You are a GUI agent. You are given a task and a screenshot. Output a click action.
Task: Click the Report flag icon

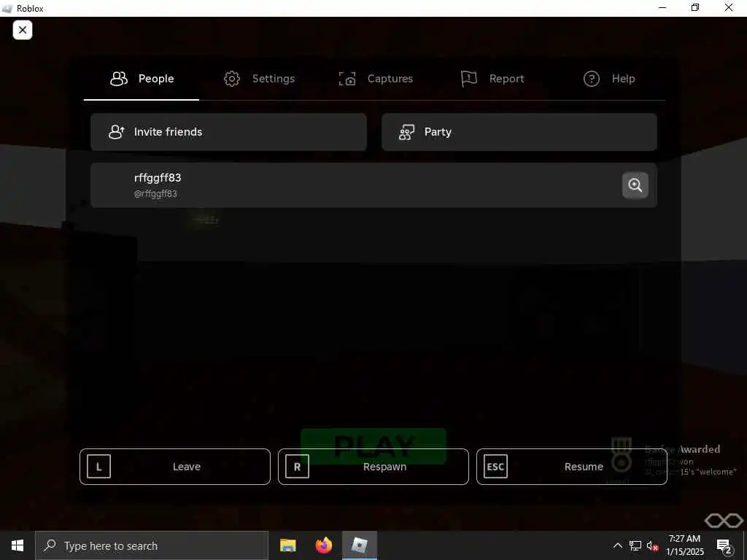click(469, 79)
